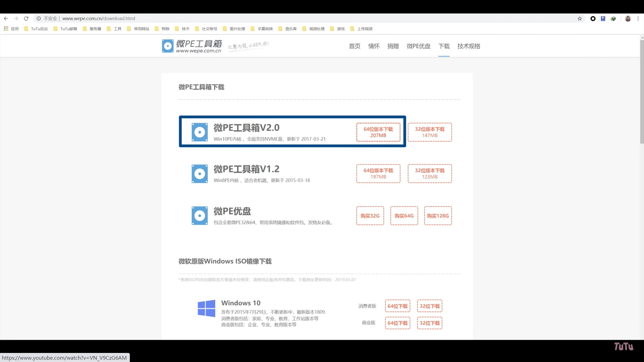Viewport: 644px width, 362px height.
Task: Click the Windows 10 logo icon
Action: pos(207,308)
